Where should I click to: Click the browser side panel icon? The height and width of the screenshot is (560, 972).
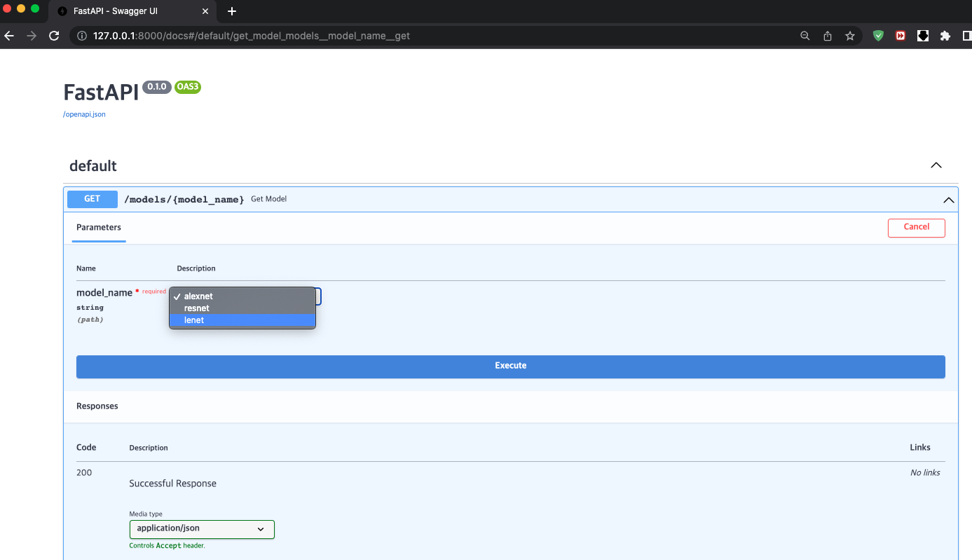968,36
